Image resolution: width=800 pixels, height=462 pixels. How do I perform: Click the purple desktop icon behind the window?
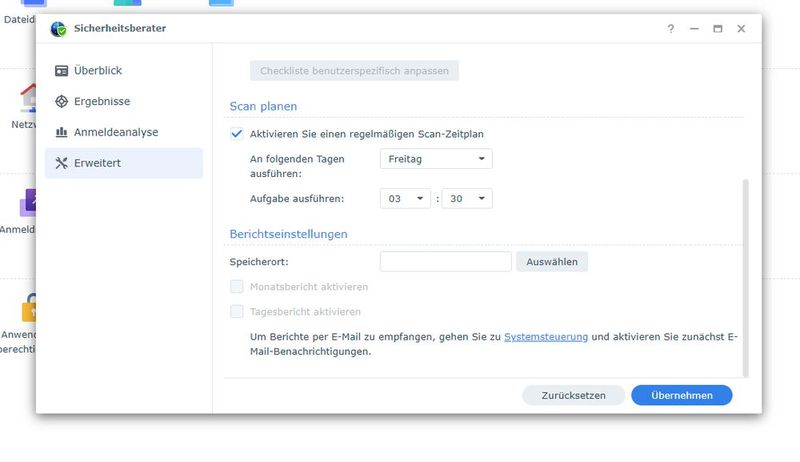click(x=28, y=203)
